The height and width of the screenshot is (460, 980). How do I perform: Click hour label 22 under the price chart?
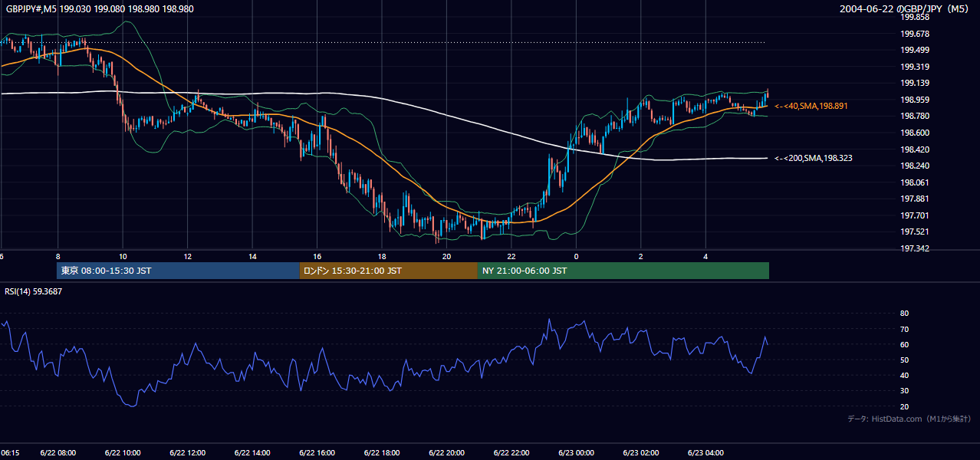click(511, 256)
